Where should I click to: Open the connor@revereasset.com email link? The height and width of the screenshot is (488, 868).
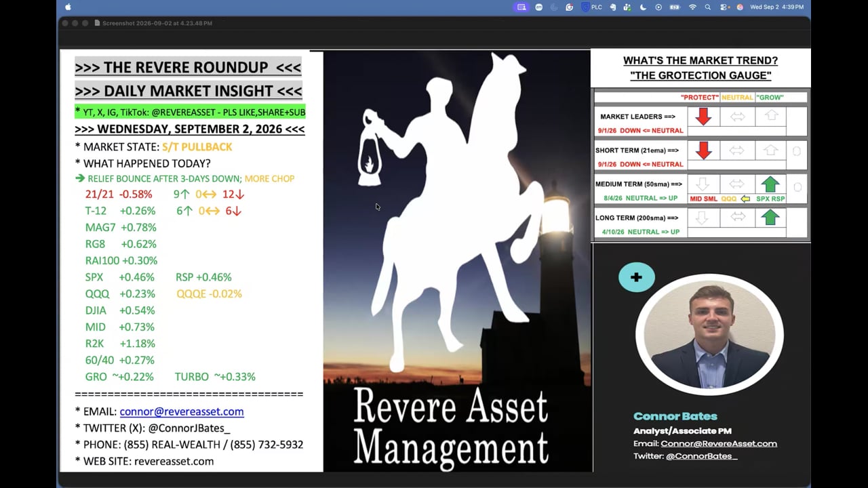tap(182, 411)
